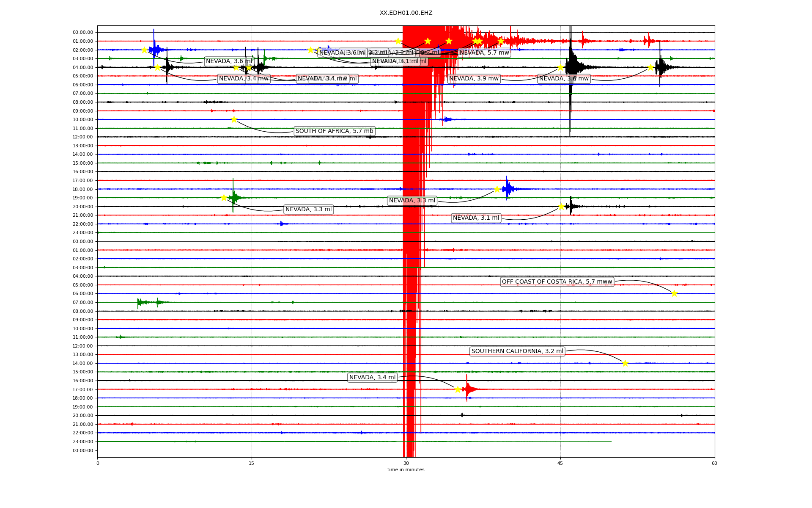Click the NEVADA, 5.7 mw annotation box
The height and width of the screenshot is (508, 812).
484,53
